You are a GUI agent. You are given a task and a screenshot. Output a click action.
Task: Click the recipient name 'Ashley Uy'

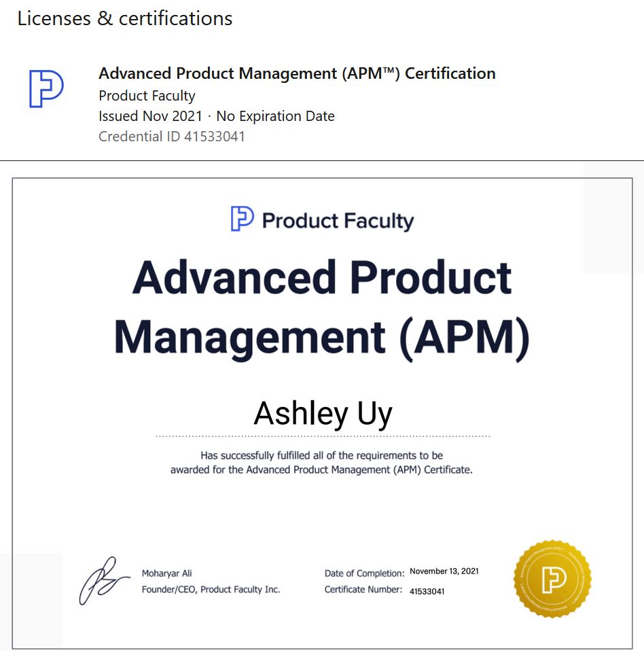(x=323, y=414)
